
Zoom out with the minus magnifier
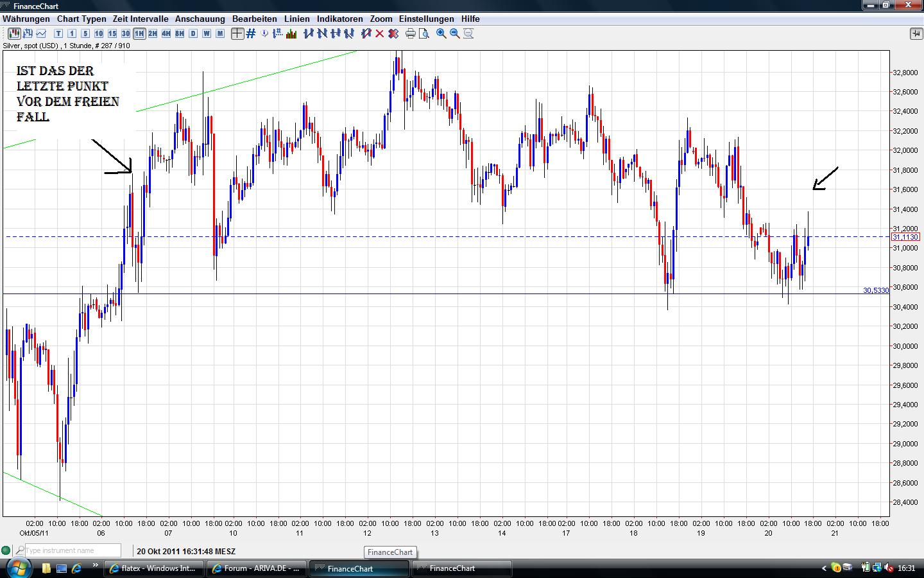tap(455, 33)
